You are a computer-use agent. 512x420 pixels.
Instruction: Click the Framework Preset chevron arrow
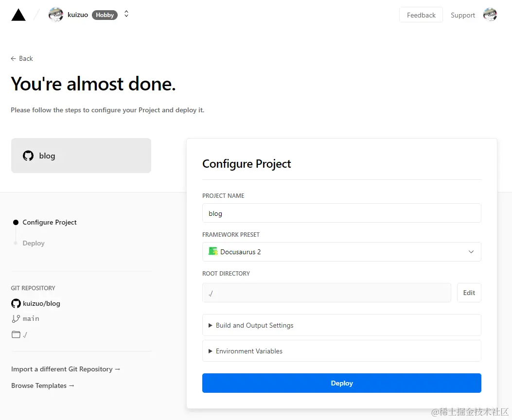(471, 252)
